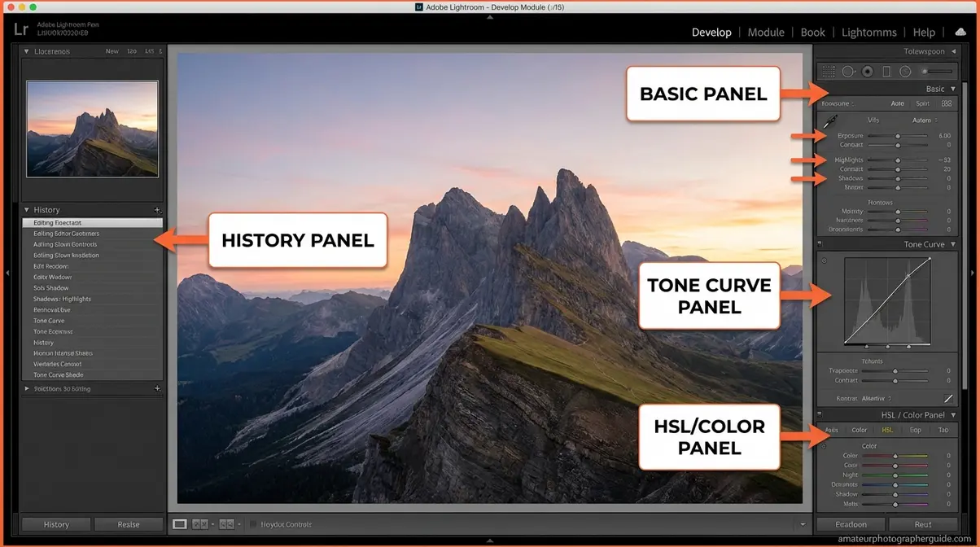Toggle the Basic panel on/off switch
The height and width of the screenshot is (547, 980).
click(x=820, y=88)
